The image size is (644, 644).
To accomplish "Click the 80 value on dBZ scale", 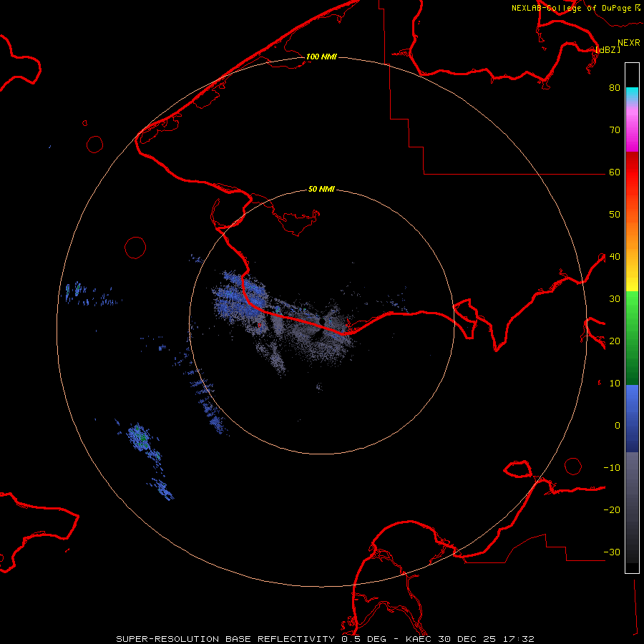I will [x=615, y=88].
